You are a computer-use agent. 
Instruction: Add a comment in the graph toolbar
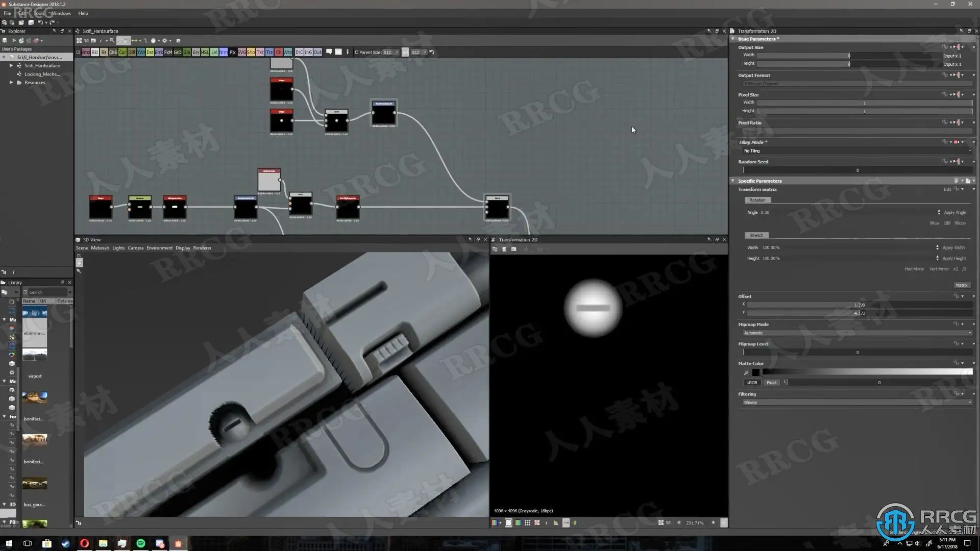click(x=329, y=52)
